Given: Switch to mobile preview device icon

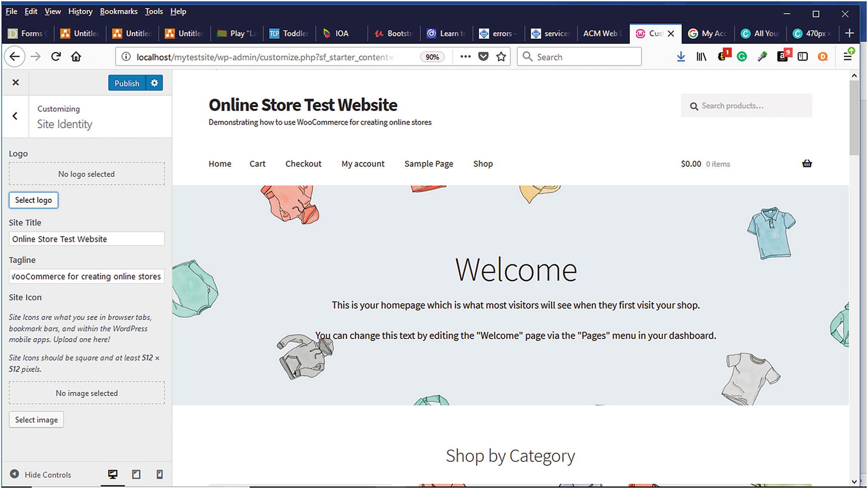Looking at the screenshot, I should pyautogui.click(x=160, y=474).
